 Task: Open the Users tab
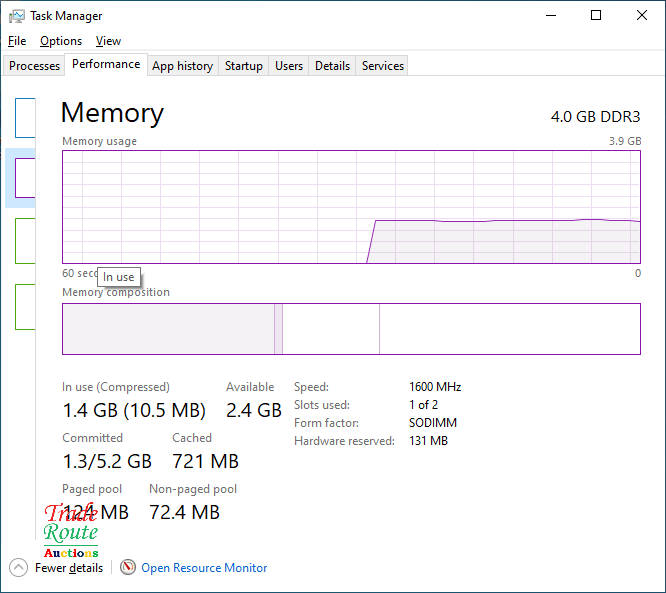[289, 66]
